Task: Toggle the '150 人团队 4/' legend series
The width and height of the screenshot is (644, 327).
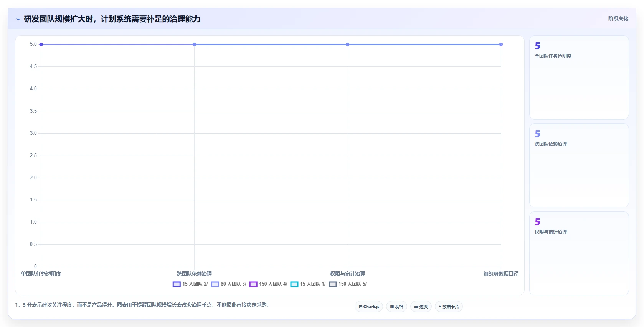Action: [268, 284]
